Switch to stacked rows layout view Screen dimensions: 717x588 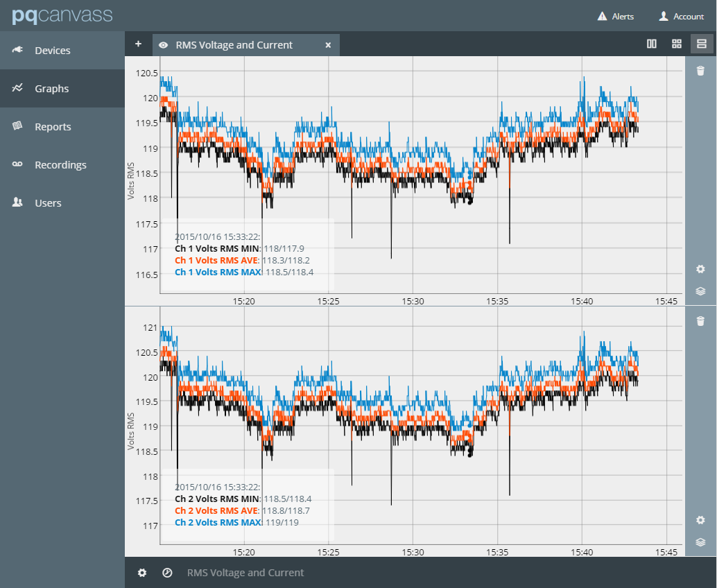(x=701, y=44)
